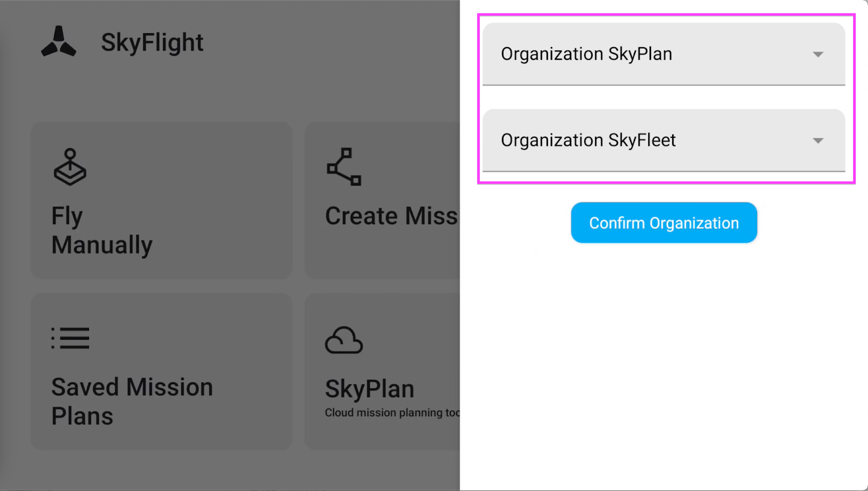Click the empty white panel area below Confirm

[664, 369]
